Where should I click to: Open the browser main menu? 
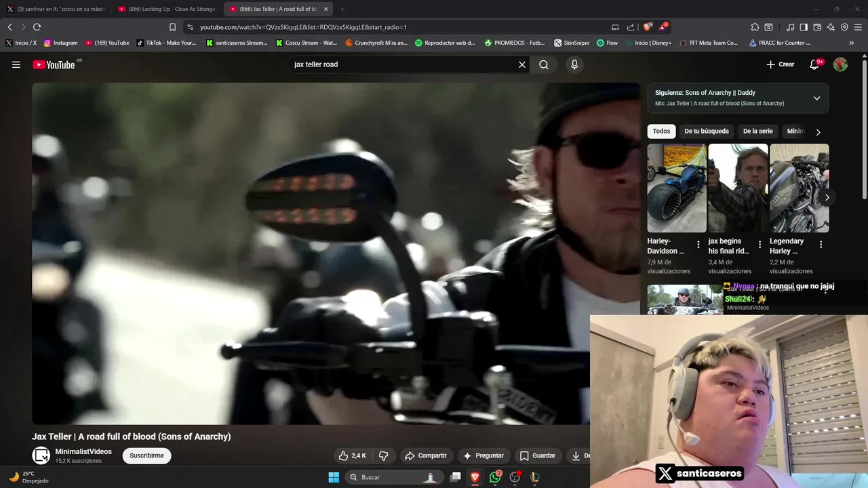(858, 27)
